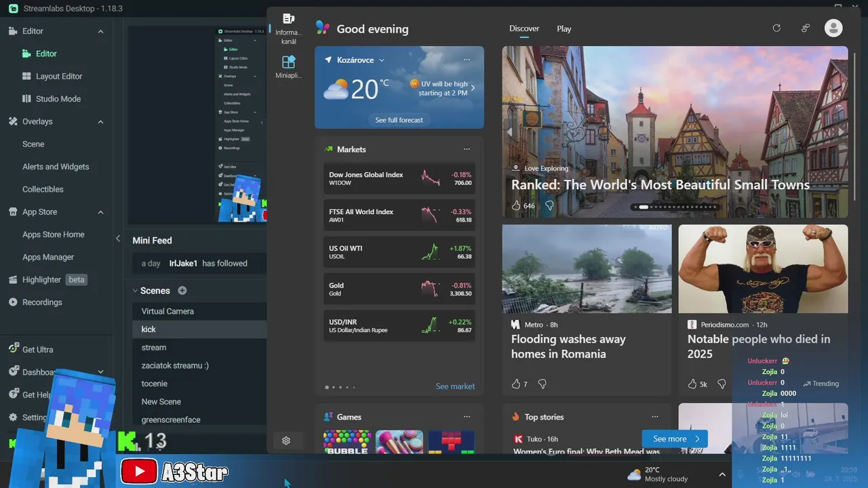Click the Recordings sidebar icon
This screenshot has height=488, width=868.
pos(13,302)
